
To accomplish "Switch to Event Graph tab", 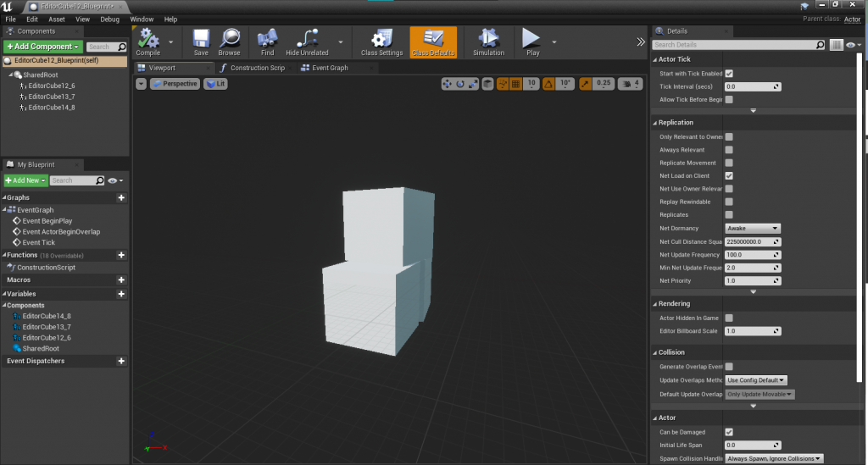I will point(330,68).
